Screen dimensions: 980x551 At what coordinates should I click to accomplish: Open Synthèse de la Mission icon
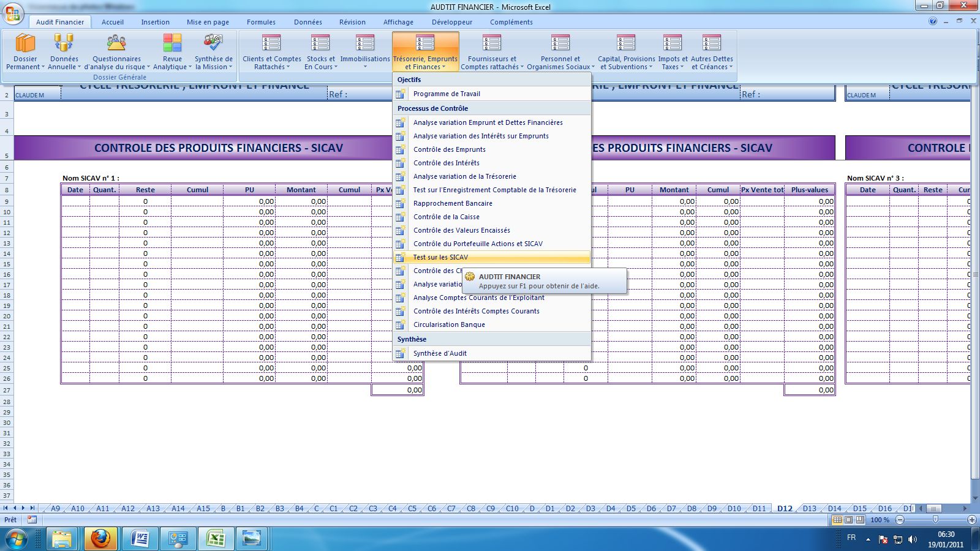[x=213, y=44]
